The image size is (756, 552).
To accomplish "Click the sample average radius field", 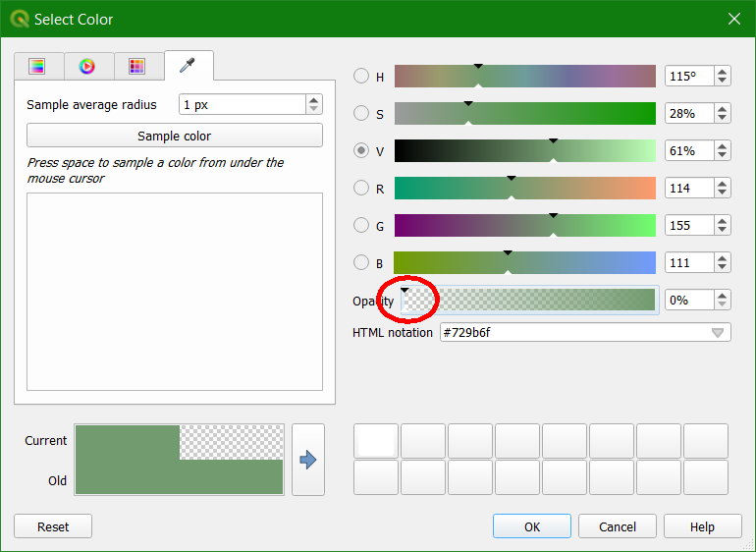I will (x=243, y=104).
